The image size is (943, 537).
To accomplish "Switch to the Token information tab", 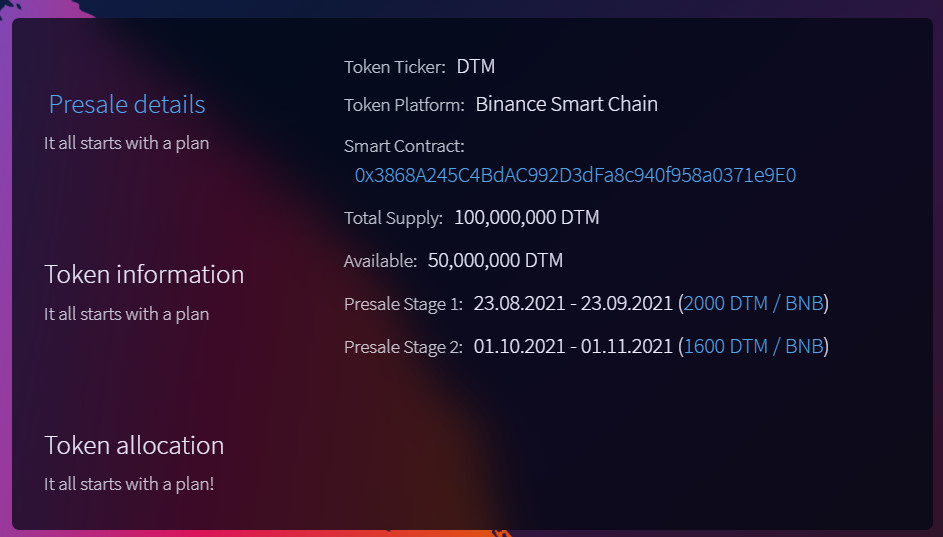I will tap(144, 274).
